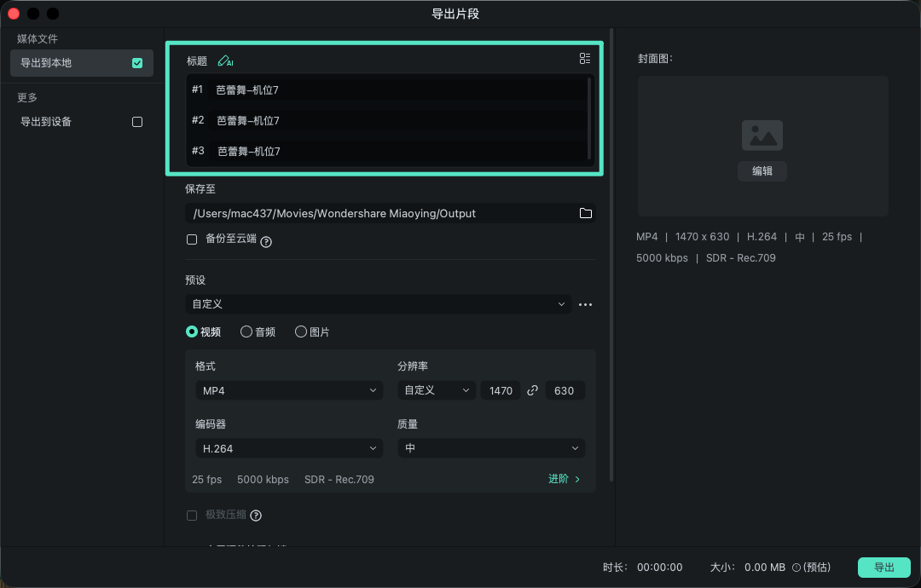Open the 格式 MP4 dropdown
This screenshot has height=588, width=921.
[x=289, y=390]
